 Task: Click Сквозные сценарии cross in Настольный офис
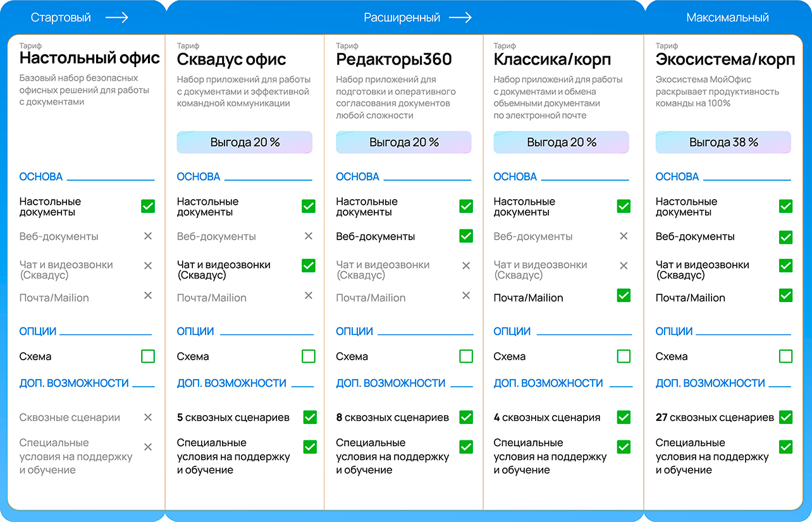point(148,417)
